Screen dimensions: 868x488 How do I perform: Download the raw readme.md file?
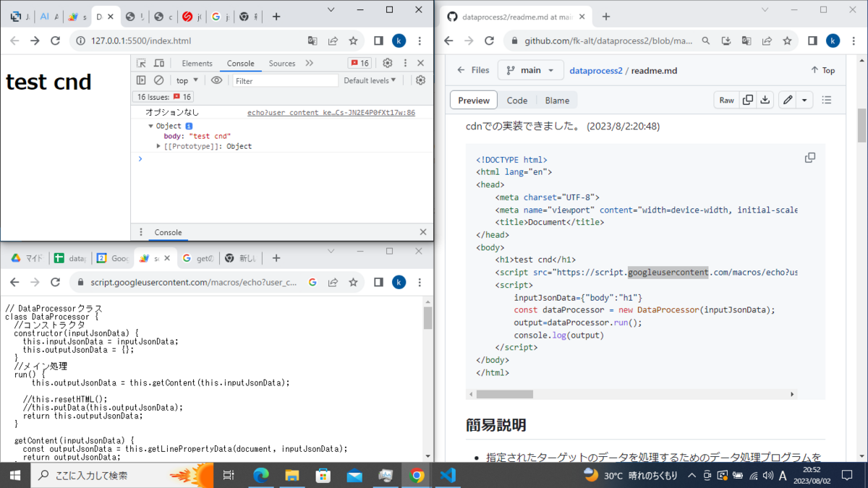coord(765,100)
